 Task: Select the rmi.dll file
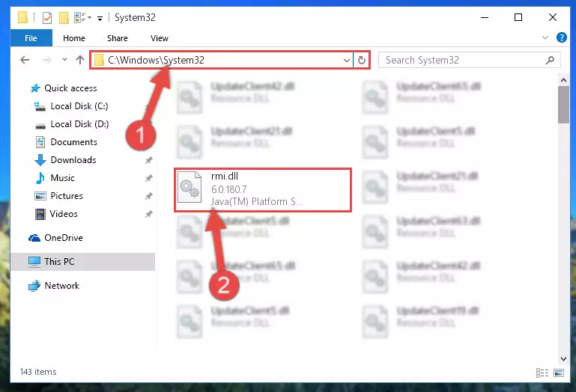tap(263, 189)
